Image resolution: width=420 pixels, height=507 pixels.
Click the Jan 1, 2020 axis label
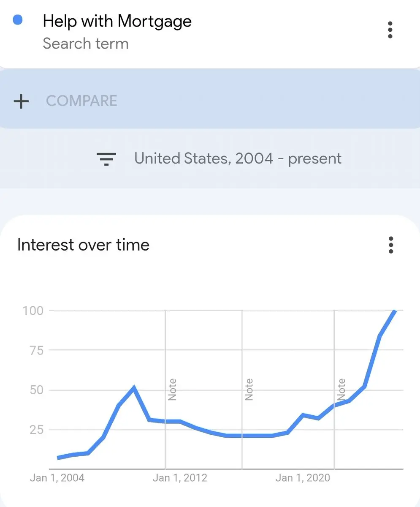pyautogui.click(x=303, y=478)
